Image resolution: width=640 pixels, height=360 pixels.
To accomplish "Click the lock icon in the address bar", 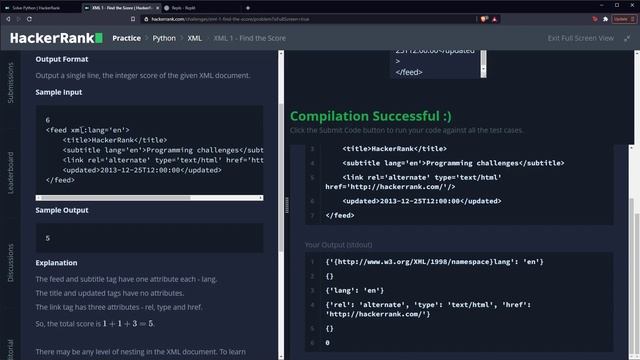I will pyautogui.click(x=146, y=19).
